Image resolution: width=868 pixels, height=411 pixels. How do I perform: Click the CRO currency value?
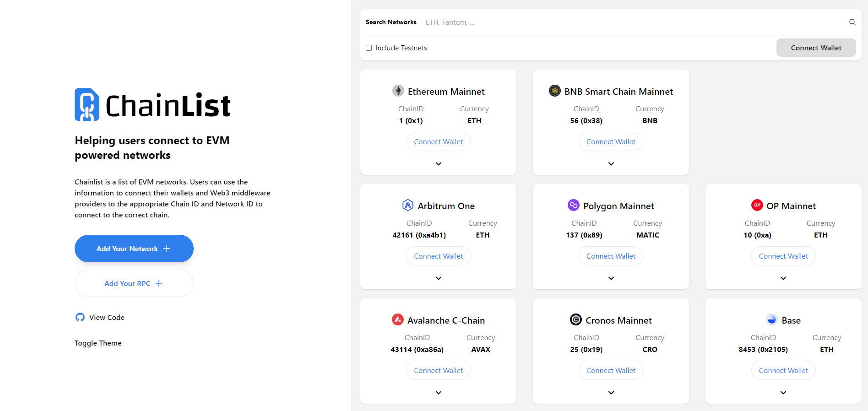tap(650, 350)
